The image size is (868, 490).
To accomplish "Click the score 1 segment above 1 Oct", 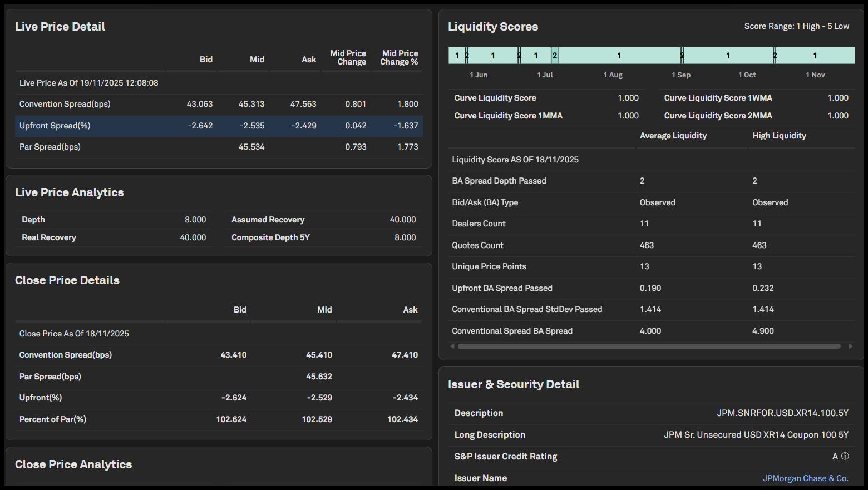I will click(x=728, y=56).
